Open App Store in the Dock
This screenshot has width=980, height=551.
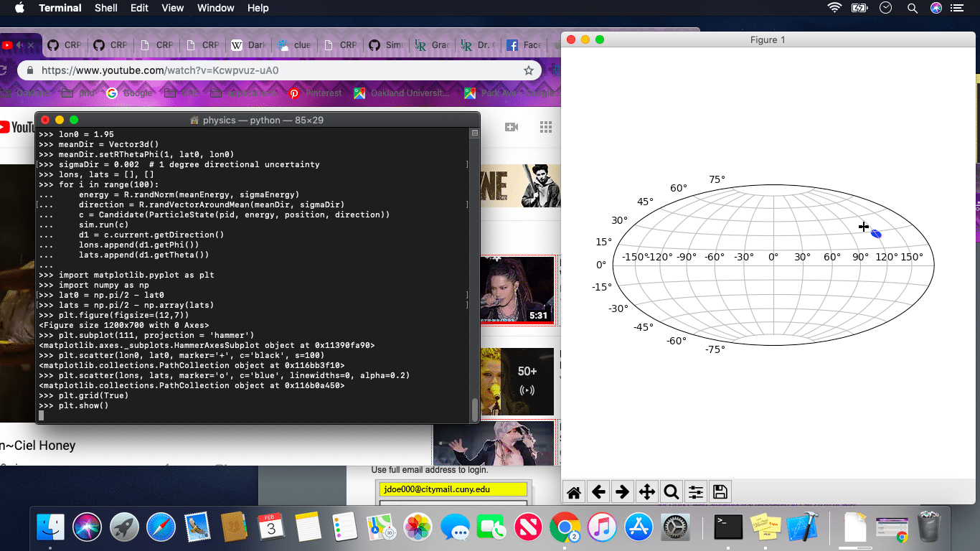tap(638, 528)
